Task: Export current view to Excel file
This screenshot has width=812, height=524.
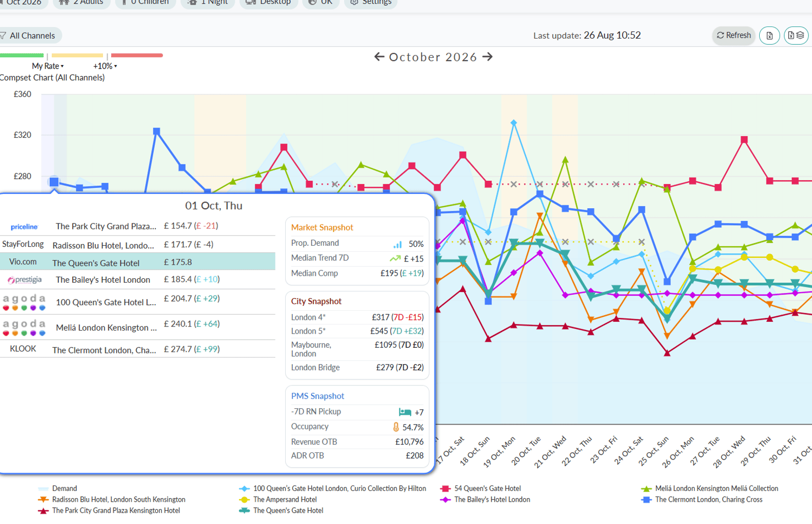Action: pos(769,36)
